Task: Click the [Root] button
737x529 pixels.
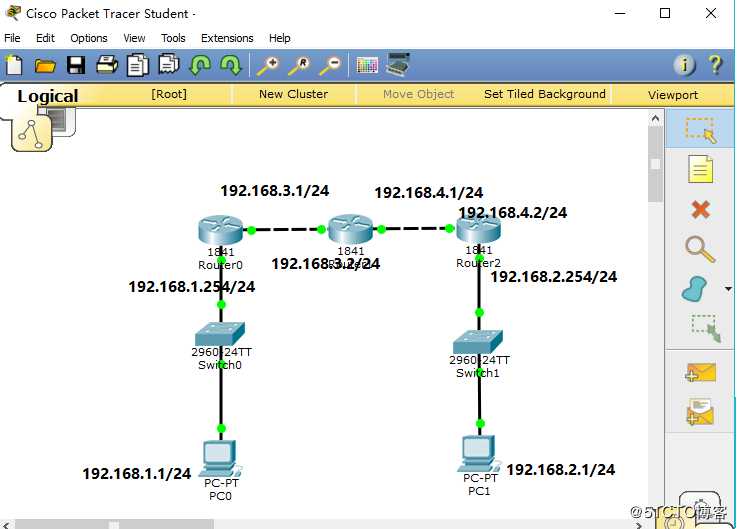Action: click(169, 95)
